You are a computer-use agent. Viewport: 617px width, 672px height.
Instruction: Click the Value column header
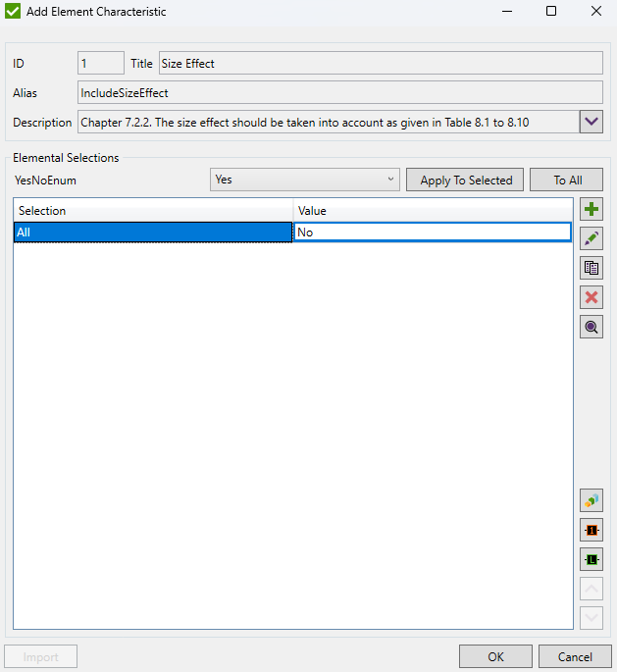(433, 211)
